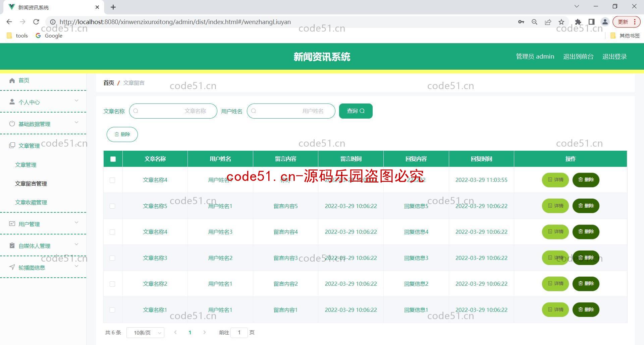
Task: Open the 其他书签 bookmarks folder
Action: pos(625,36)
